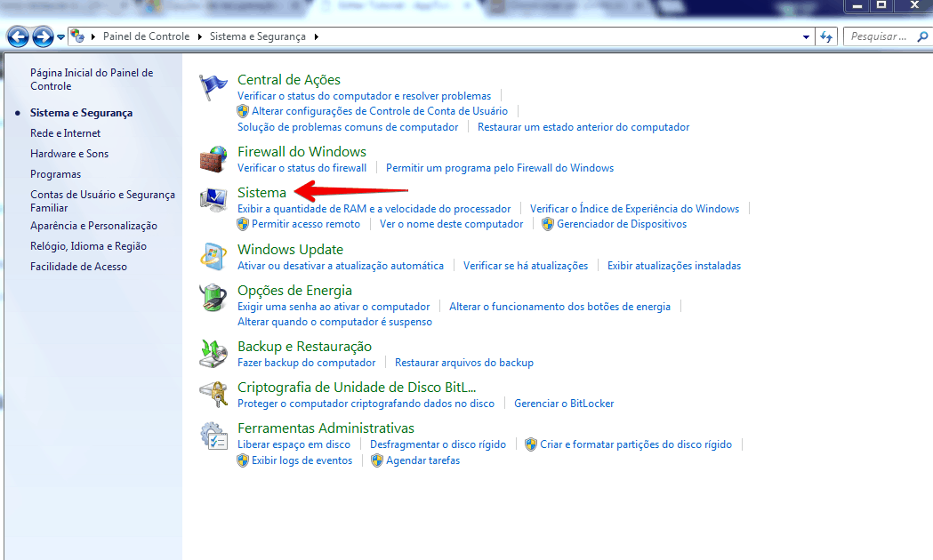Screen dimensions: 933x560
Task: Click Solução de problemas comuns de computador
Action: click(348, 126)
